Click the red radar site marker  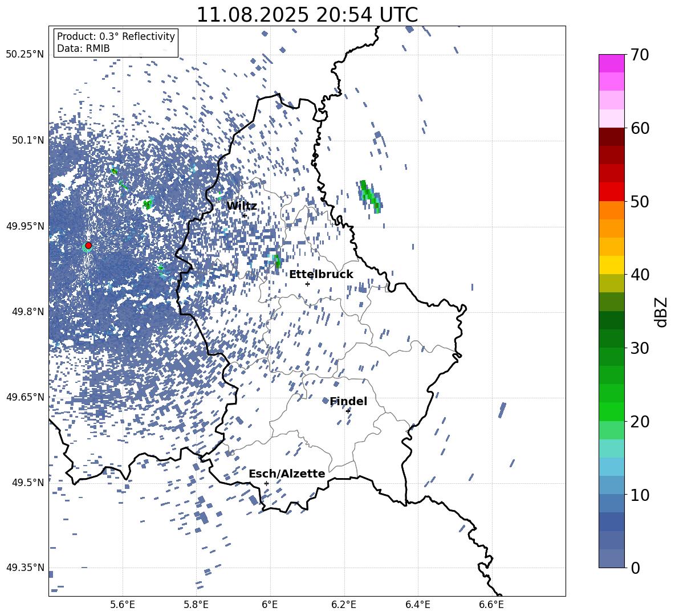88,246
